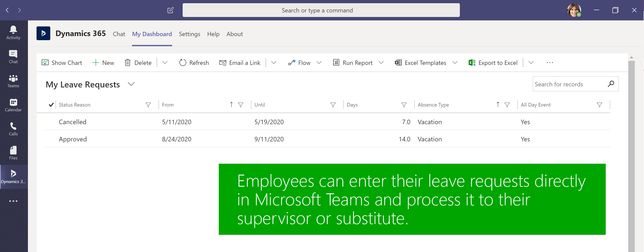Create a New leave request
This screenshot has width=644, height=252.
pyautogui.click(x=103, y=63)
